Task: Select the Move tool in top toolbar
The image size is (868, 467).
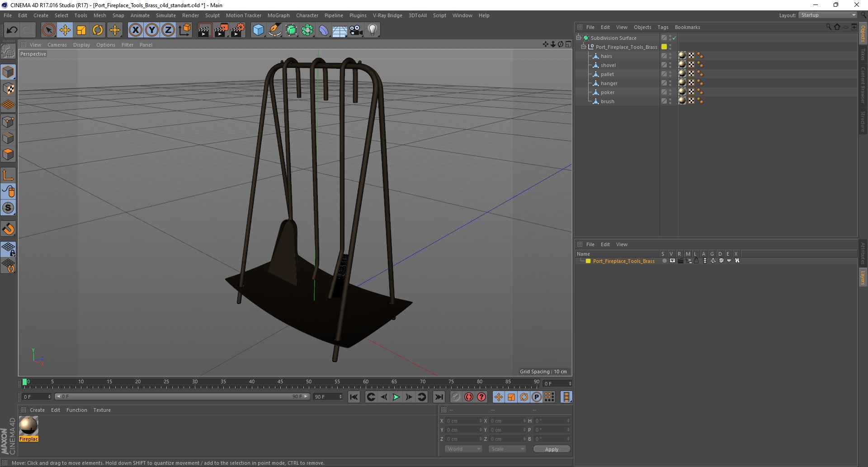Action: coord(65,30)
